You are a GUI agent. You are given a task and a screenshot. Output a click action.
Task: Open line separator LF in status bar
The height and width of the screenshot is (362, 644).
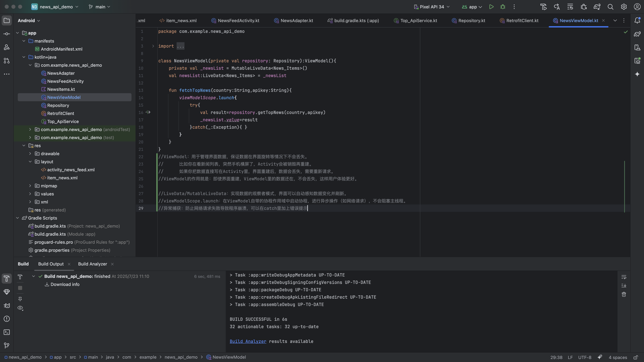(x=570, y=357)
